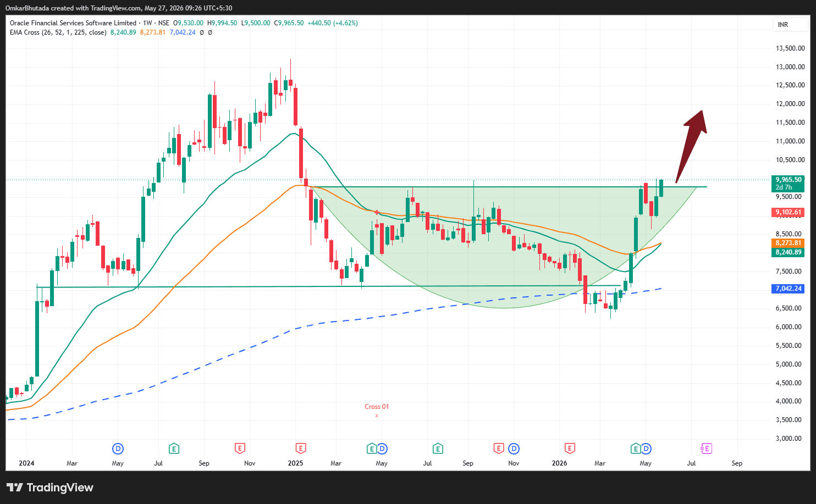This screenshot has height=504, width=816.
Task: Open the green earnings marker near Jul 2024
Action: (x=174, y=448)
